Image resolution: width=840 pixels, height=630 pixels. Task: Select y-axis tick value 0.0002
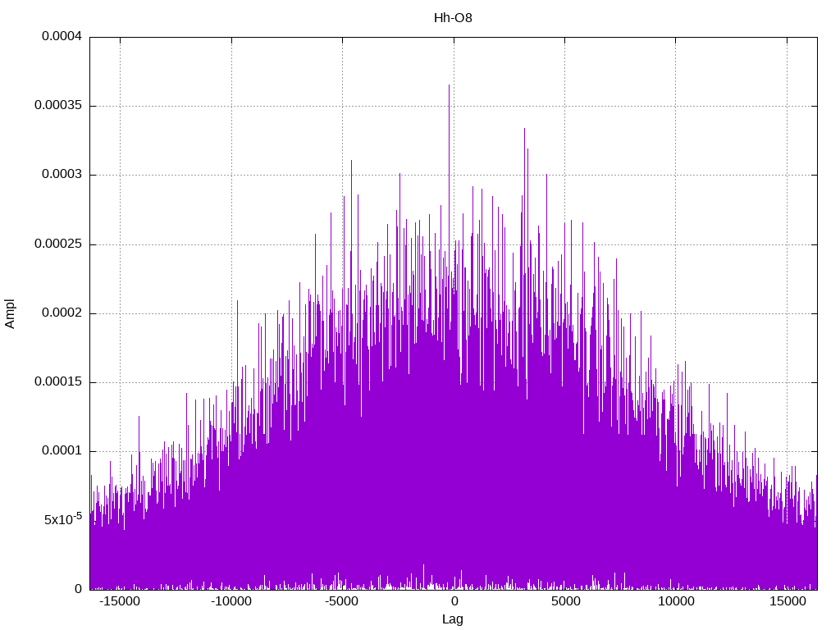point(62,313)
